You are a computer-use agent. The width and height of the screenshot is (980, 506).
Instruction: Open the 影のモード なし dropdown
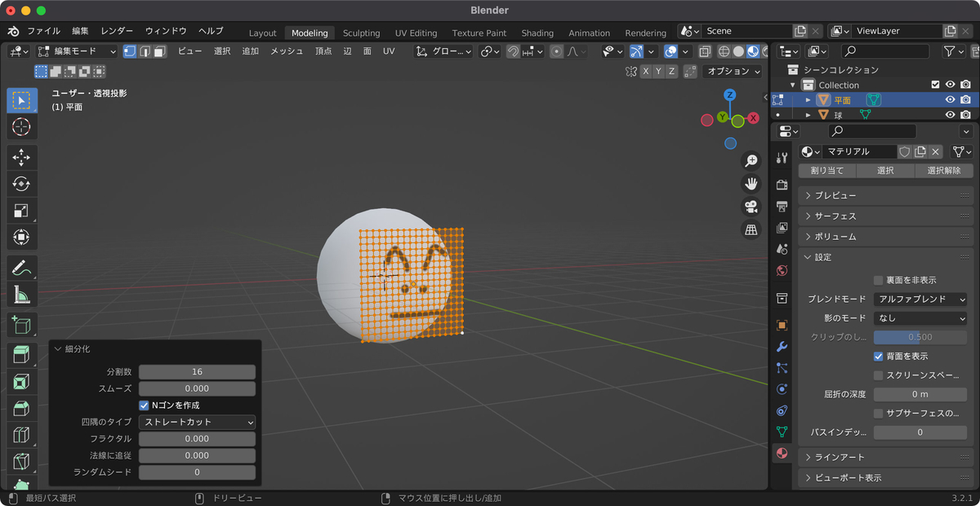click(x=920, y=318)
